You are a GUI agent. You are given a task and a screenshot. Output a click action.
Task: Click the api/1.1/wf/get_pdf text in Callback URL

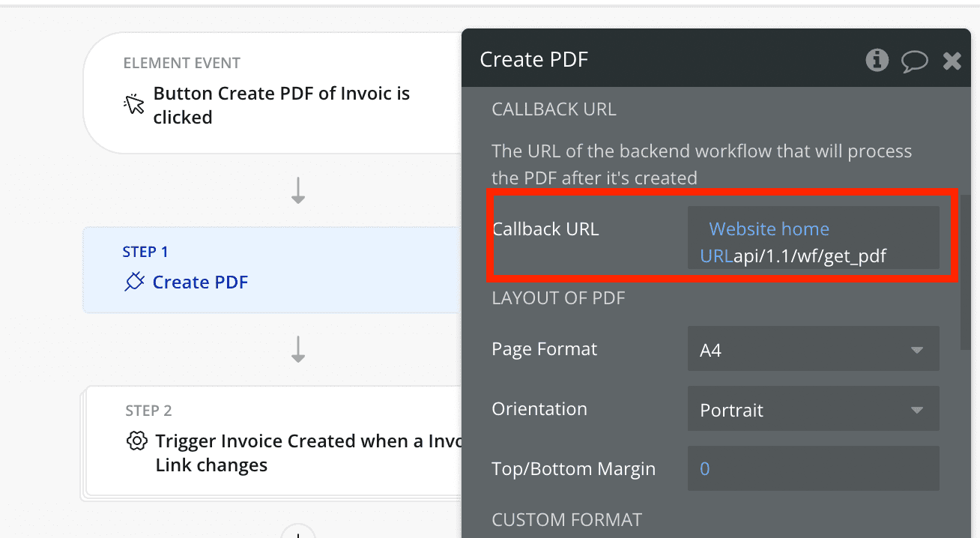(x=810, y=256)
